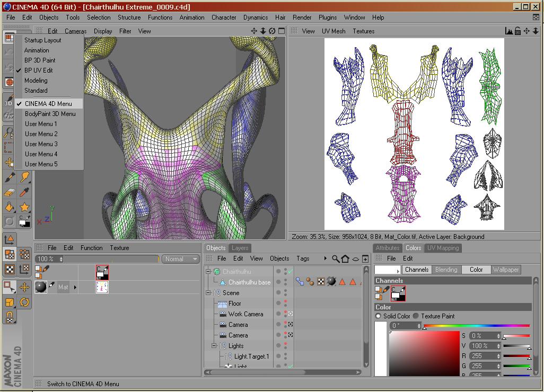Select the Eyedropper color picker tool
Viewport: 544px width, 392px height.
[x=24, y=192]
